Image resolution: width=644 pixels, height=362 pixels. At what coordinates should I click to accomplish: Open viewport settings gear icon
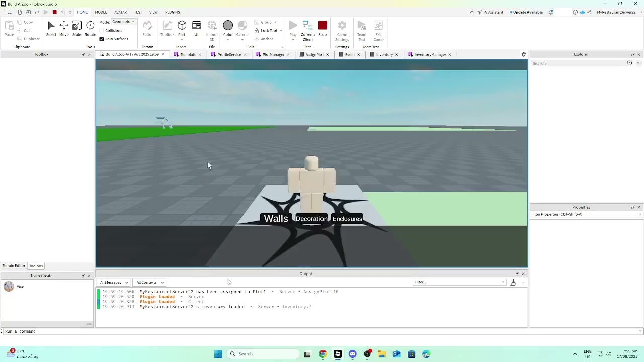[x=524, y=54]
